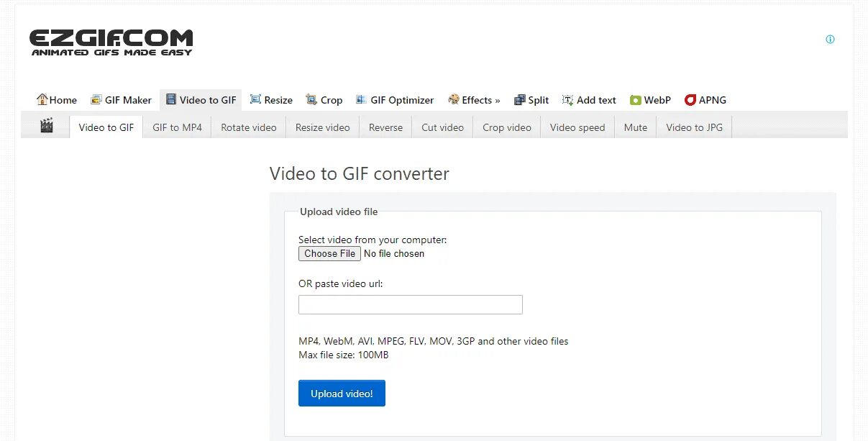Click the EZGIF.COM logo
This screenshot has width=868, height=441.
(111, 40)
